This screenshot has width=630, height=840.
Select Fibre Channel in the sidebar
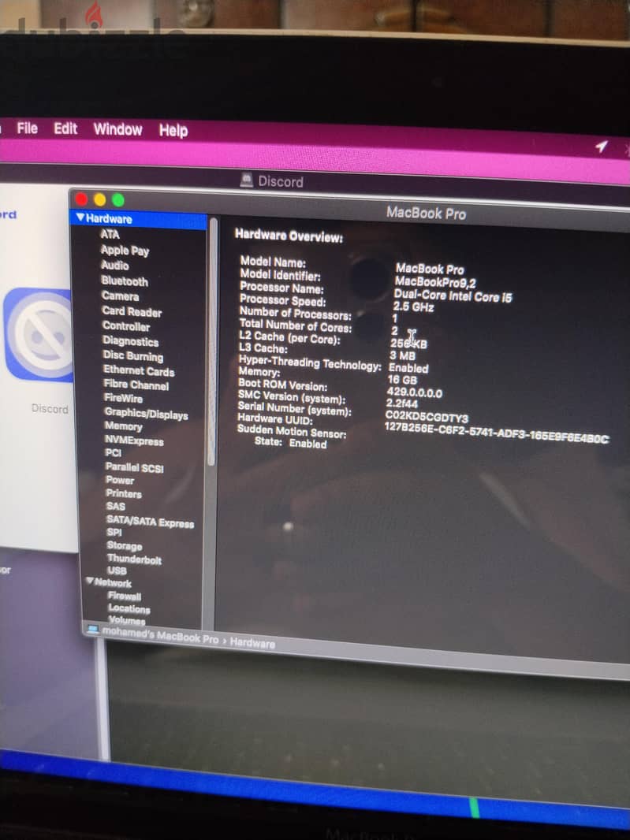tap(136, 385)
